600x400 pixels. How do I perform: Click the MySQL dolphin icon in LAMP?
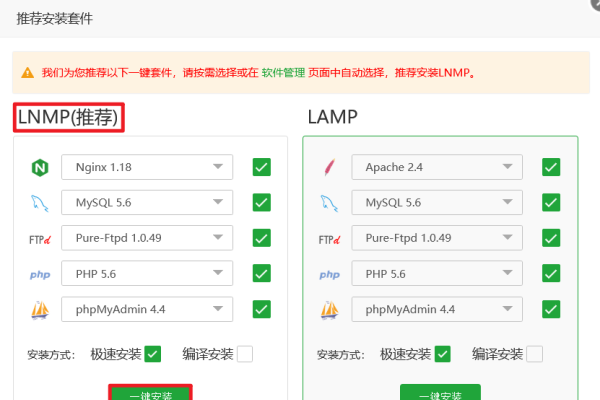pyautogui.click(x=329, y=203)
